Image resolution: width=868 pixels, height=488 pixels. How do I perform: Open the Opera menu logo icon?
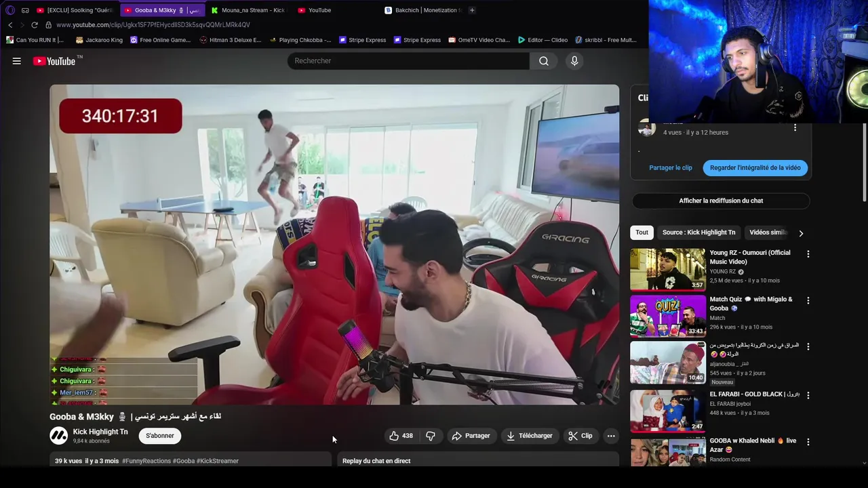click(x=10, y=10)
